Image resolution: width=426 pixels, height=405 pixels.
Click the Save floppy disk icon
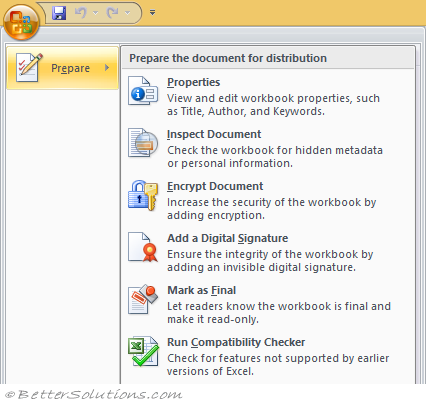[59, 13]
